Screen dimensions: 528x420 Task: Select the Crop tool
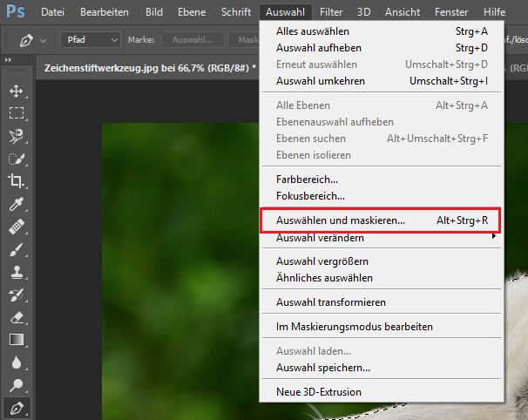click(16, 181)
